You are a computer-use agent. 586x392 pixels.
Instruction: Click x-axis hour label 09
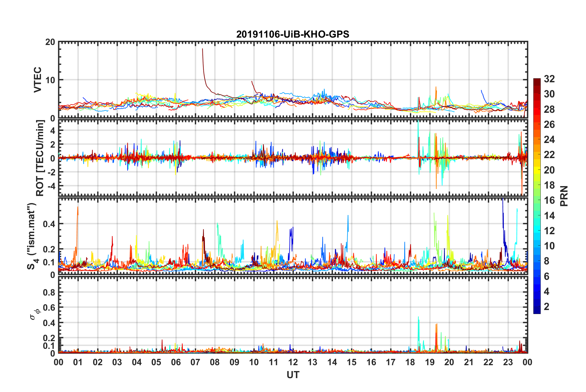(x=234, y=362)
